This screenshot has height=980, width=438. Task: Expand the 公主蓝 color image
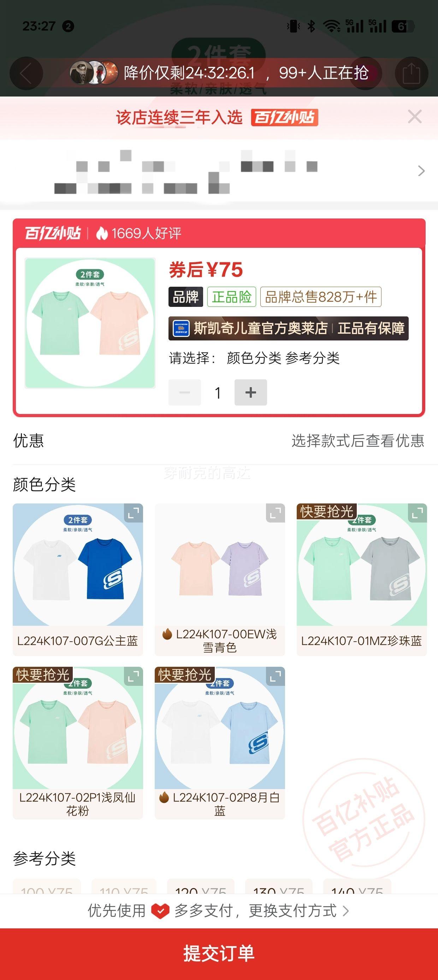[134, 513]
